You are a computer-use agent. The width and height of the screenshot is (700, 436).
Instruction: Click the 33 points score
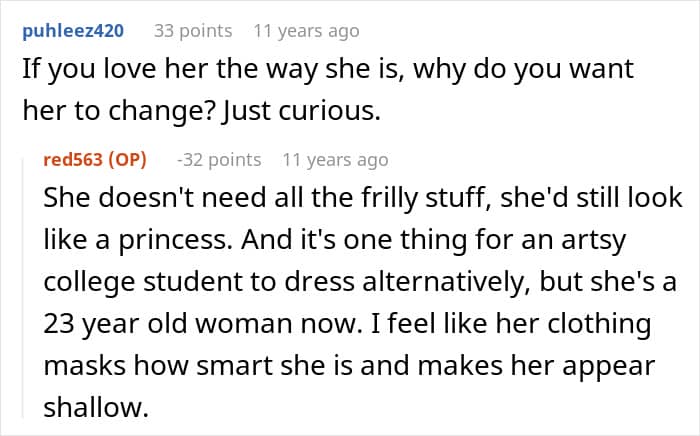point(194,31)
